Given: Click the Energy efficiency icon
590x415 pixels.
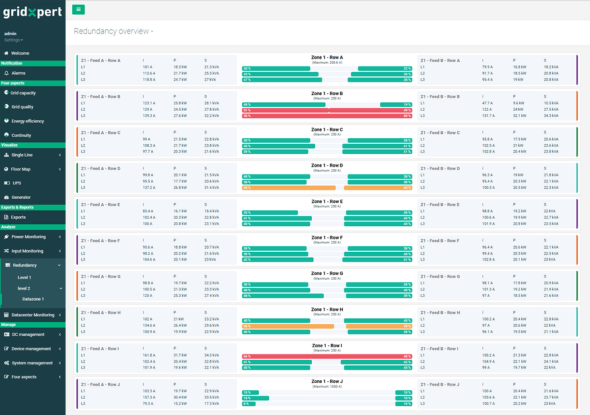Looking at the screenshot, I should [x=6, y=121].
